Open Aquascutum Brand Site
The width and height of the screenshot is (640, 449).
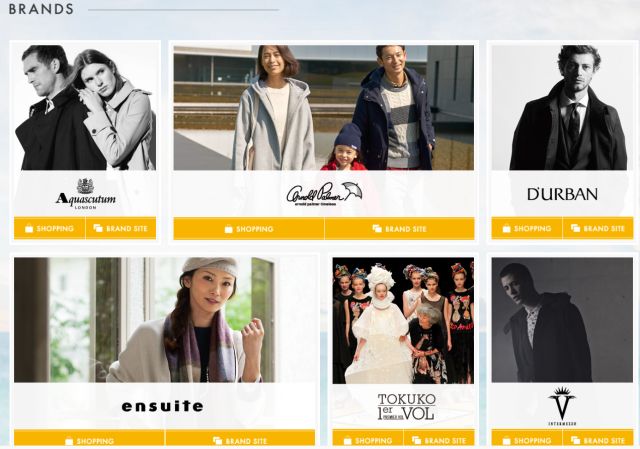click(121, 228)
